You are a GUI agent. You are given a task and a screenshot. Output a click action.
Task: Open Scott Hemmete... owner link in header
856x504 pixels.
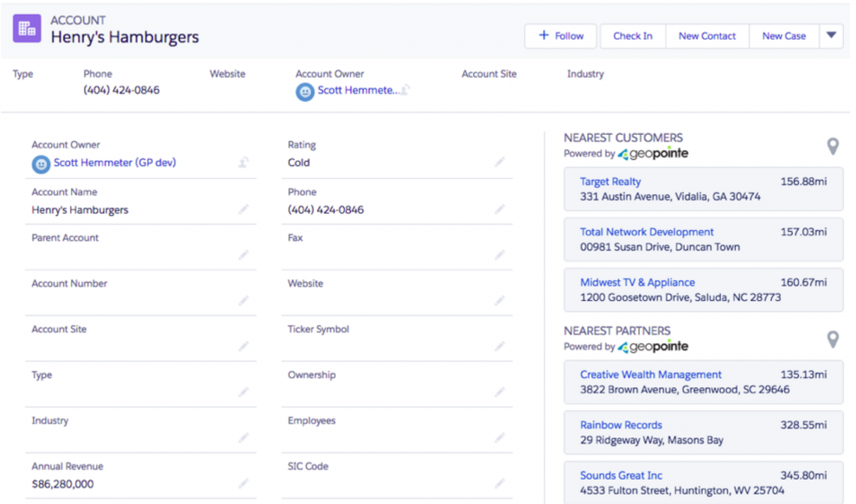pyautogui.click(x=358, y=90)
